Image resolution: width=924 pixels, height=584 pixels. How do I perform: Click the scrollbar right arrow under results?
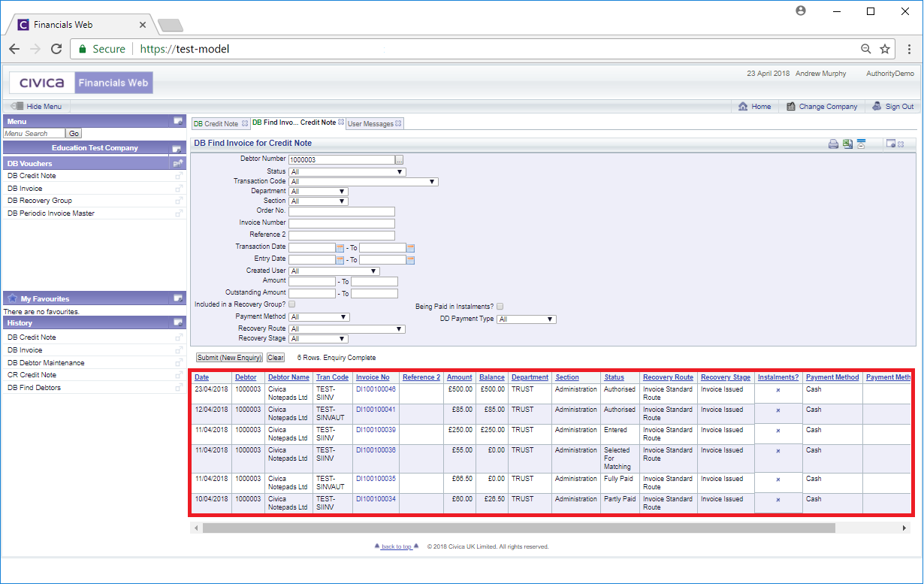905,528
